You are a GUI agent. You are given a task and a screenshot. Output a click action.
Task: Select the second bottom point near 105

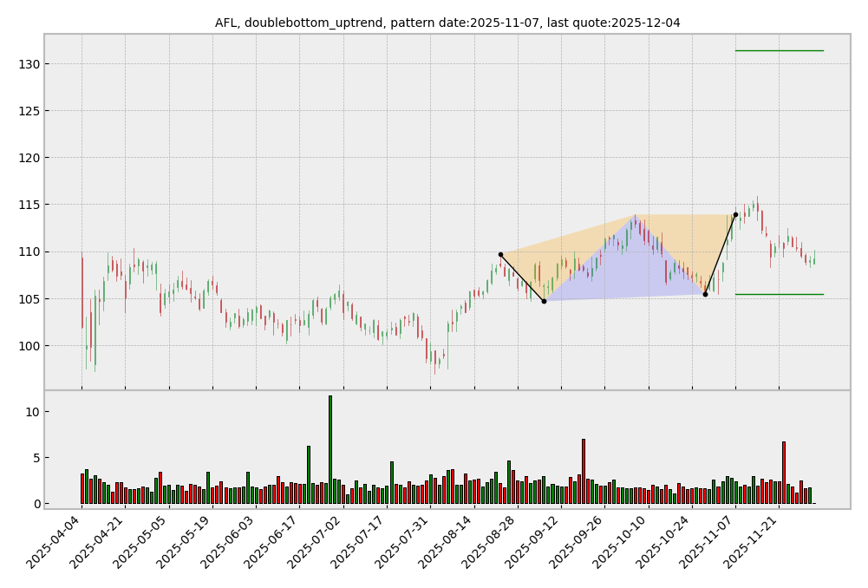[x=705, y=294]
